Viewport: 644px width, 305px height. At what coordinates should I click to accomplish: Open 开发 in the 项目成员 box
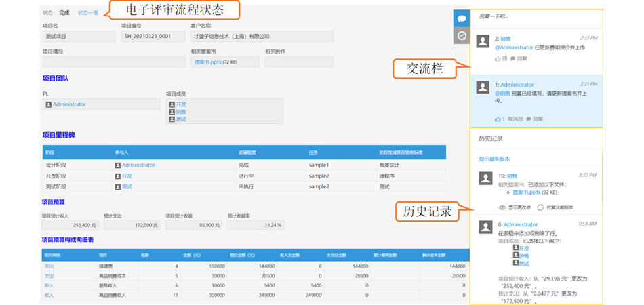pyautogui.click(x=181, y=104)
